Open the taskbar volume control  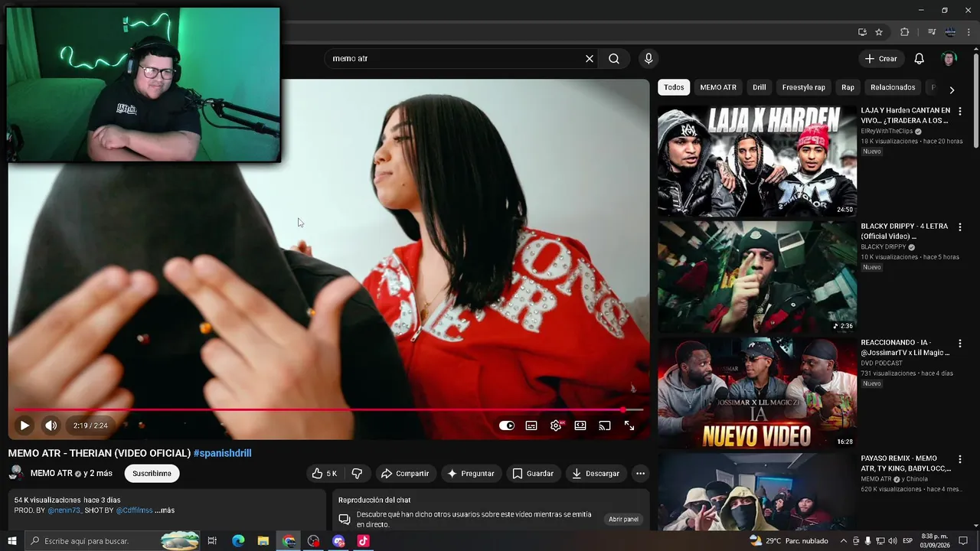click(x=893, y=541)
